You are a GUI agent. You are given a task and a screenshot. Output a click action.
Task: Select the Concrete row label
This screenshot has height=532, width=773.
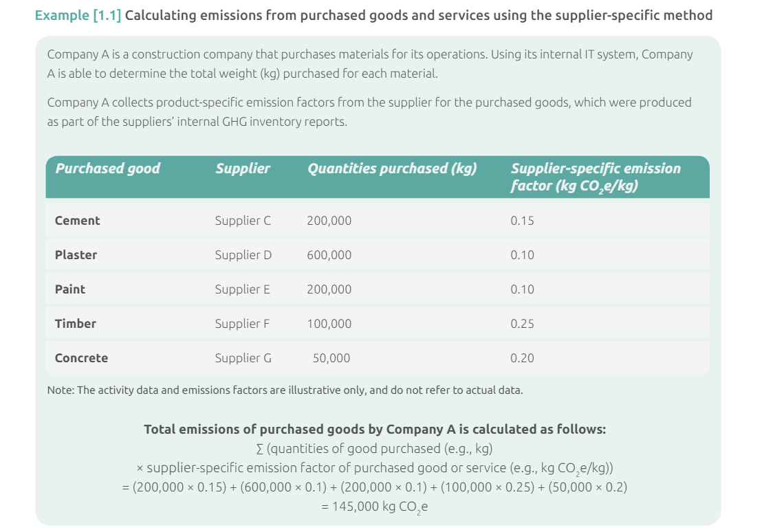click(x=81, y=358)
